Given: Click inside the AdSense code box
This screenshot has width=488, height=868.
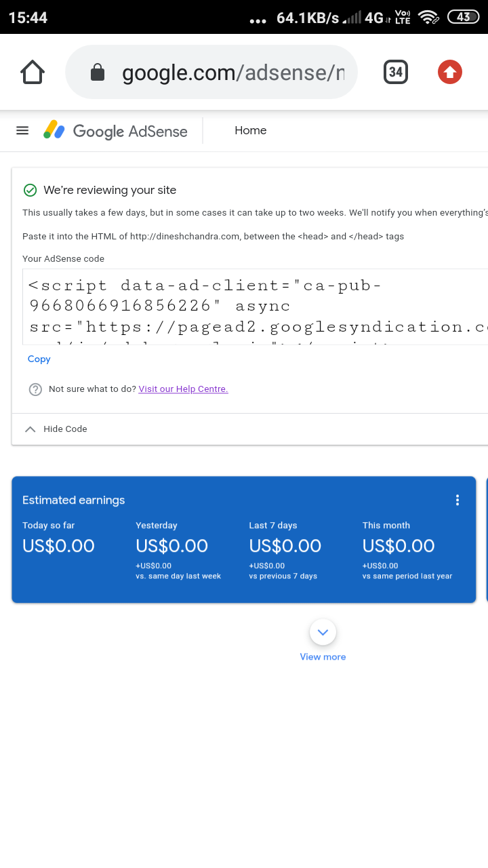Looking at the screenshot, I should (255, 307).
